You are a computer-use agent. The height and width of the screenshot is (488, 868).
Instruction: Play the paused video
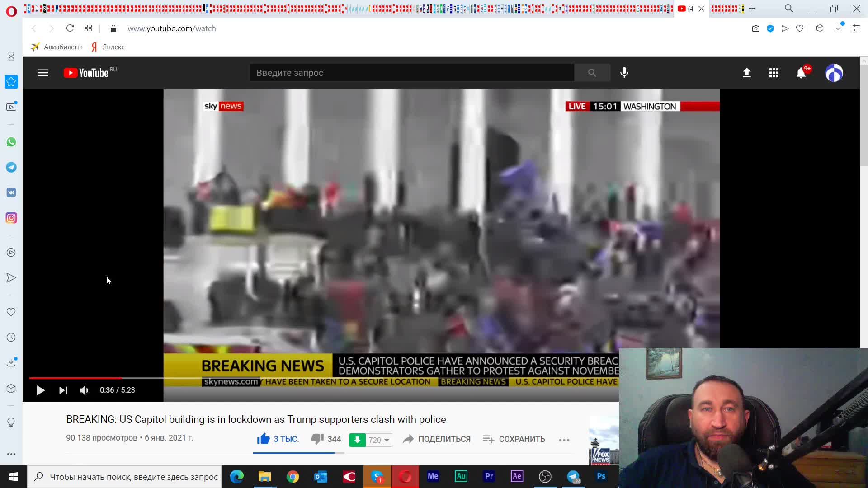40,390
